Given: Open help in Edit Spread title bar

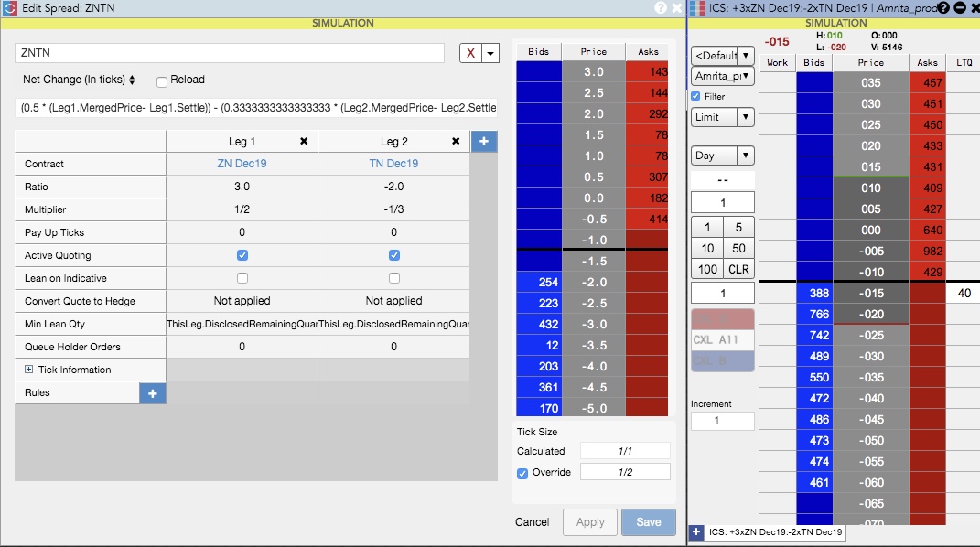Looking at the screenshot, I should click(661, 7).
